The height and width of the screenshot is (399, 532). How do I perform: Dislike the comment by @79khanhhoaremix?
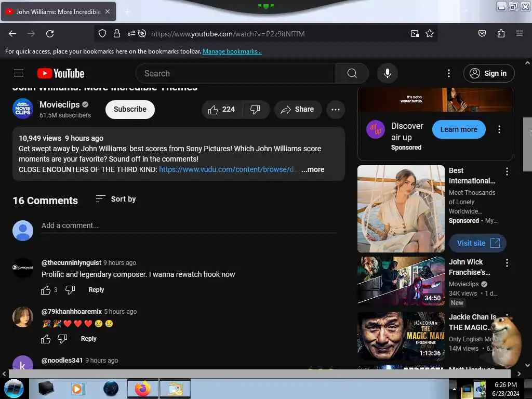click(62, 339)
